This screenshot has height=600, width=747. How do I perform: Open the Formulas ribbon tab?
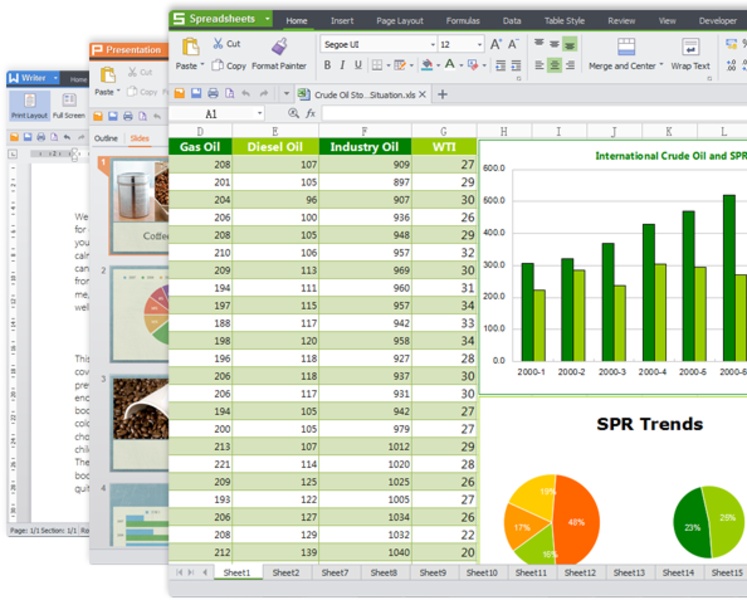point(463,20)
